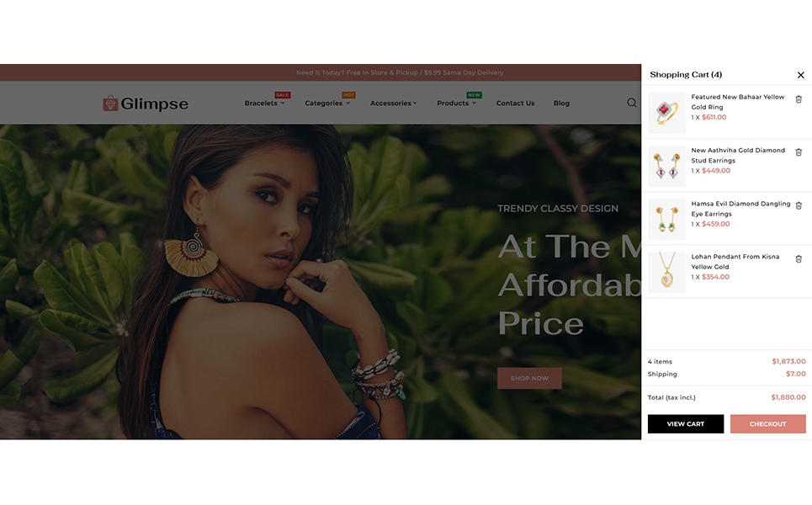Proceed with the Checkout button
The width and height of the screenshot is (812, 505).
[x=768, y=423]
